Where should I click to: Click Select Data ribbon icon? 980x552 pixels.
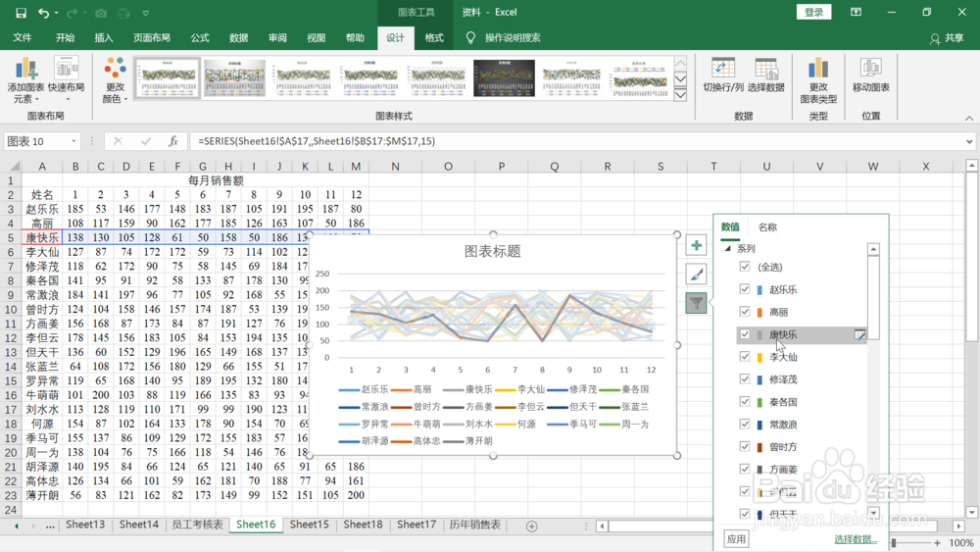(765, 68)
